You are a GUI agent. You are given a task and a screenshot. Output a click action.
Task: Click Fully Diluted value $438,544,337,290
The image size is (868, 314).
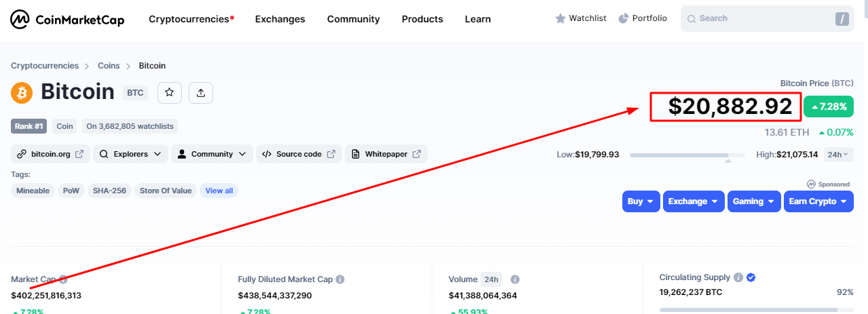(x=275, y=295)
